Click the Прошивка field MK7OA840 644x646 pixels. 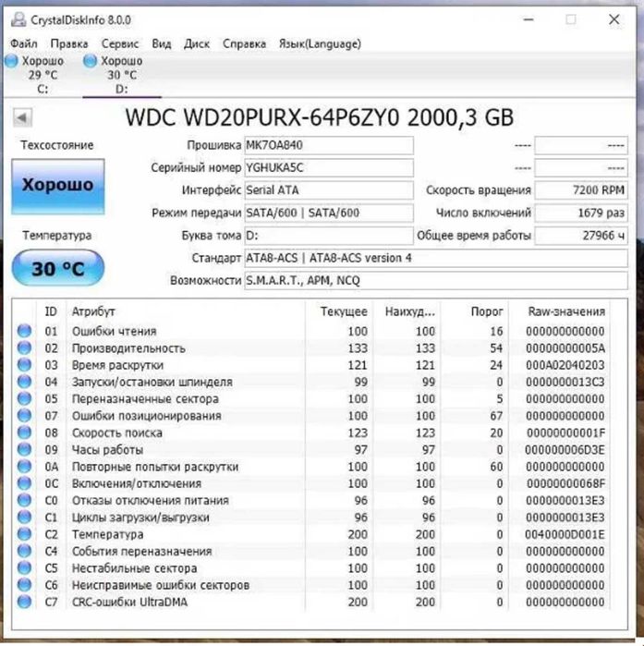click(x=329, y=145)
